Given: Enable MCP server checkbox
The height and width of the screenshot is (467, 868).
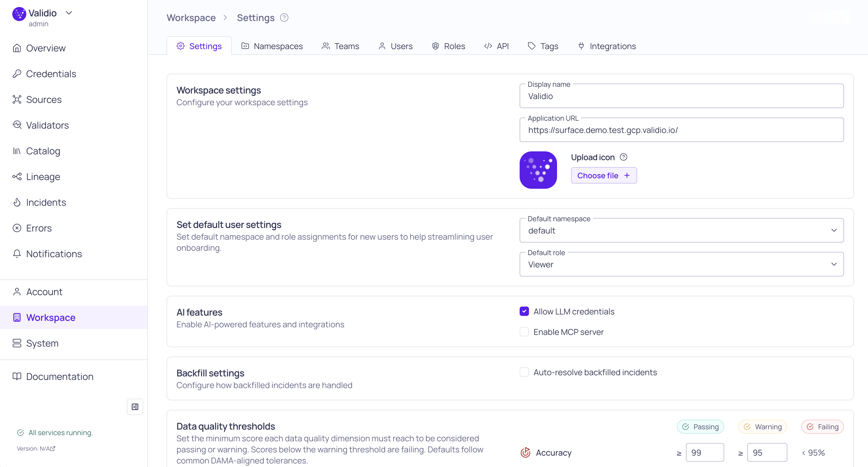Looking at the screenshot, I should click(524, 332).
